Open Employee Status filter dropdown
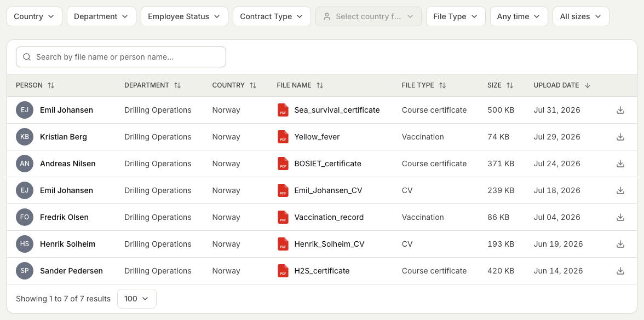The image size is (644, 320). (x=185, y=16)
